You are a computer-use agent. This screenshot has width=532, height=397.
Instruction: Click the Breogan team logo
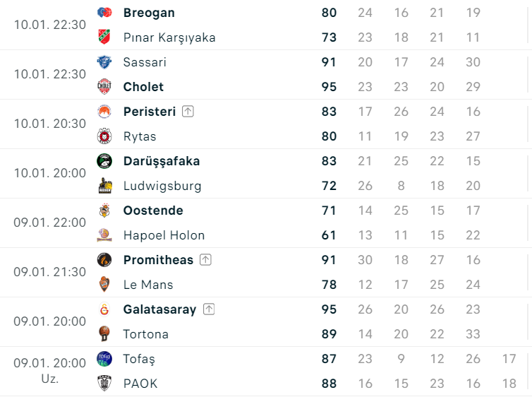[104, 13]
